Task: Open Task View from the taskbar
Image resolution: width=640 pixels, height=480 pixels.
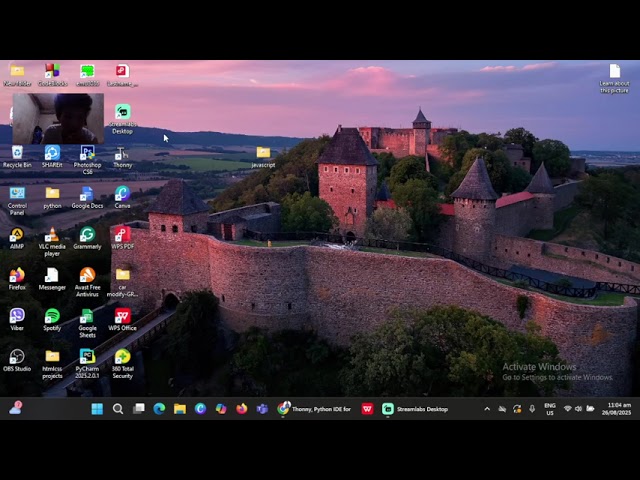Action: 139,409
